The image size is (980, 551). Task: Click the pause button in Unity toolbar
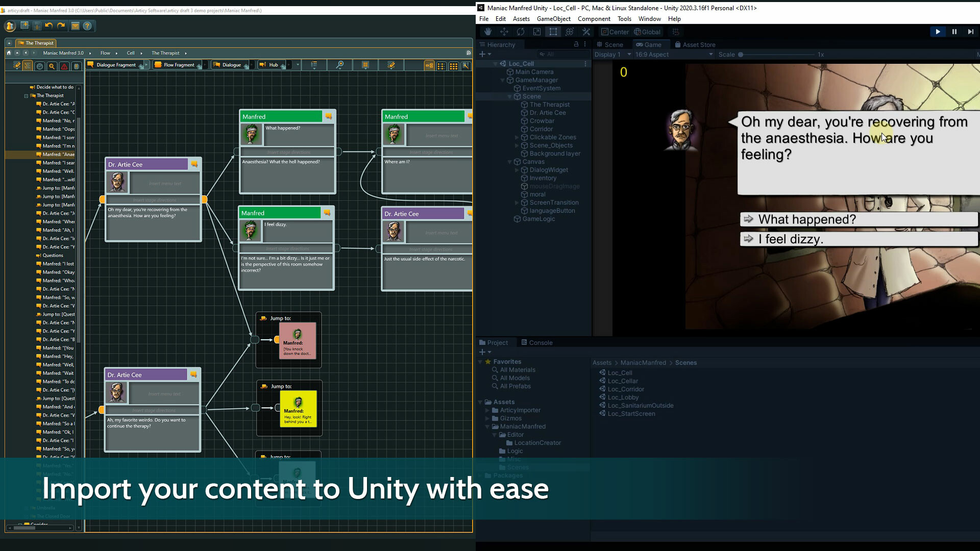[x=954, y=32]
